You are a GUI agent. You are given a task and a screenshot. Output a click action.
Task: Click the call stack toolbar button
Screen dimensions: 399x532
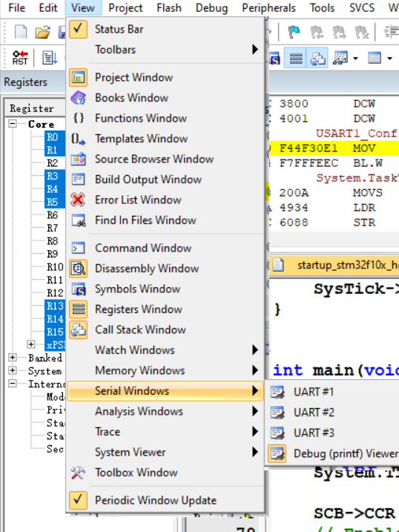coord(317,59)
